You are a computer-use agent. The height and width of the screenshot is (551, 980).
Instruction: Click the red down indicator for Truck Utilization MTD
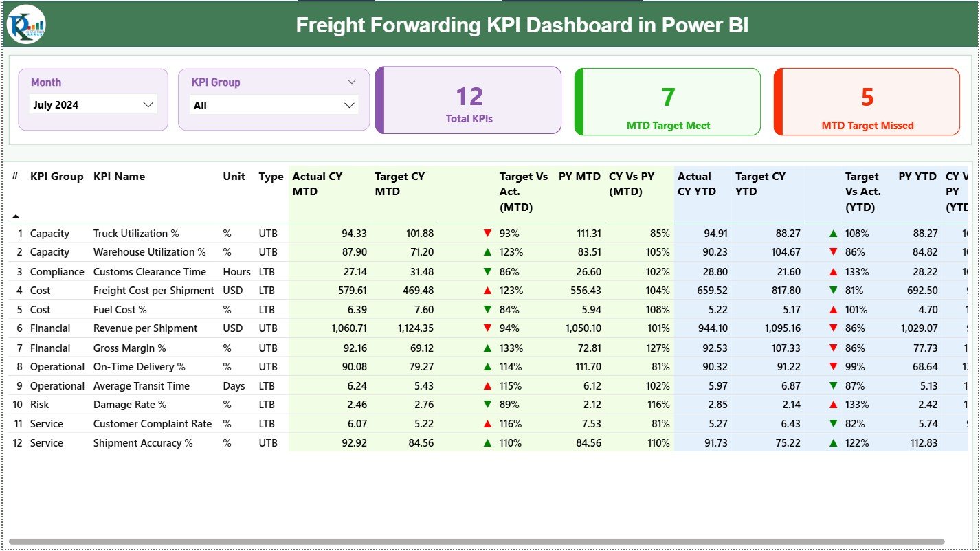[488, 233]
